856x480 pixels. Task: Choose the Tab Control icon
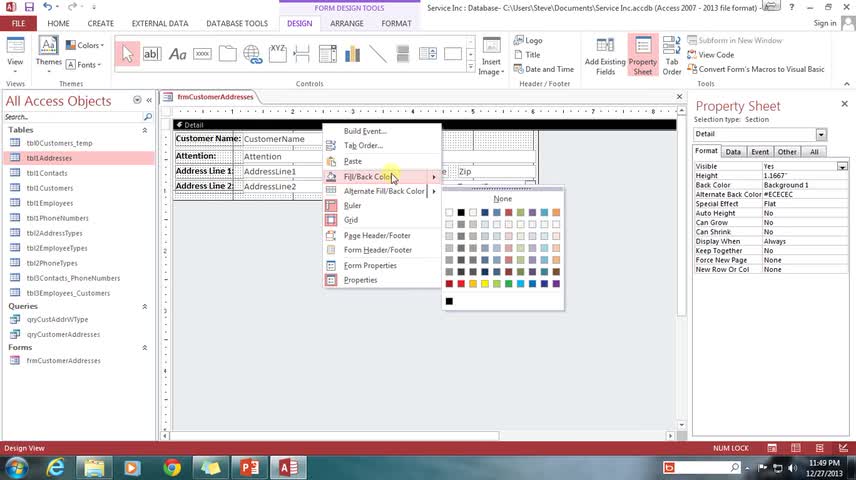click(x=228, y=54)
